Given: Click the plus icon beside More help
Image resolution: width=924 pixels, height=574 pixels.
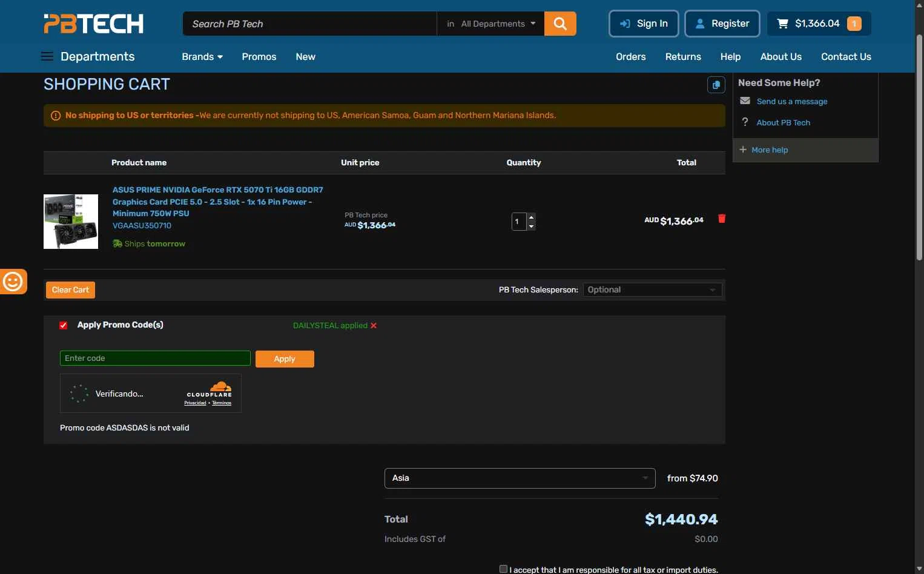Looking at the screenshot, I should coord(743,150).
